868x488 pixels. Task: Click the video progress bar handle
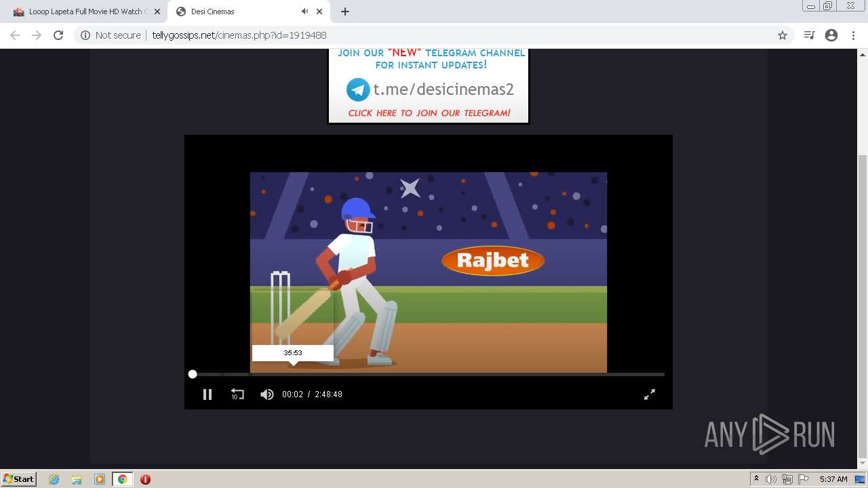[193, 374]
